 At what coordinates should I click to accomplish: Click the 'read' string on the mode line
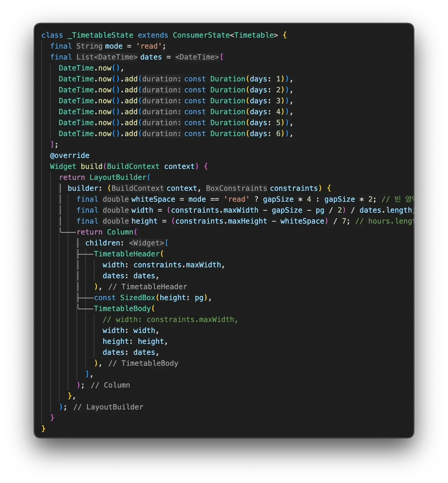[x=149, y=46]
